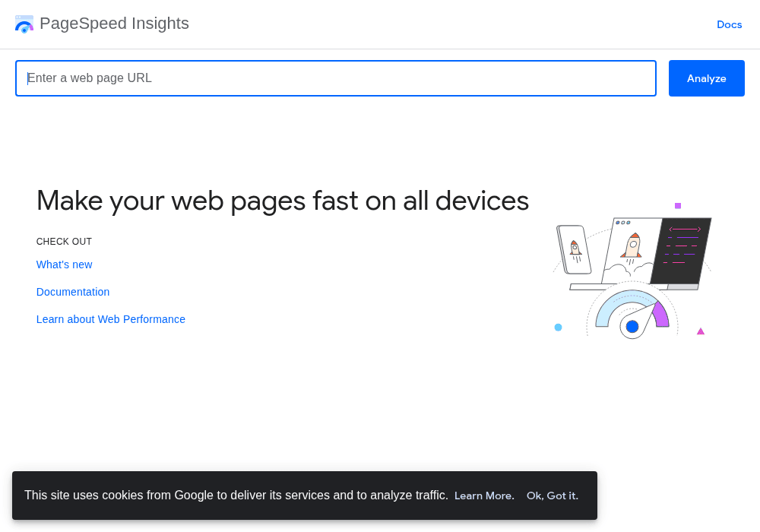Open the Docs link in the header
The image size is (760, 532).
tap(729, 24)
